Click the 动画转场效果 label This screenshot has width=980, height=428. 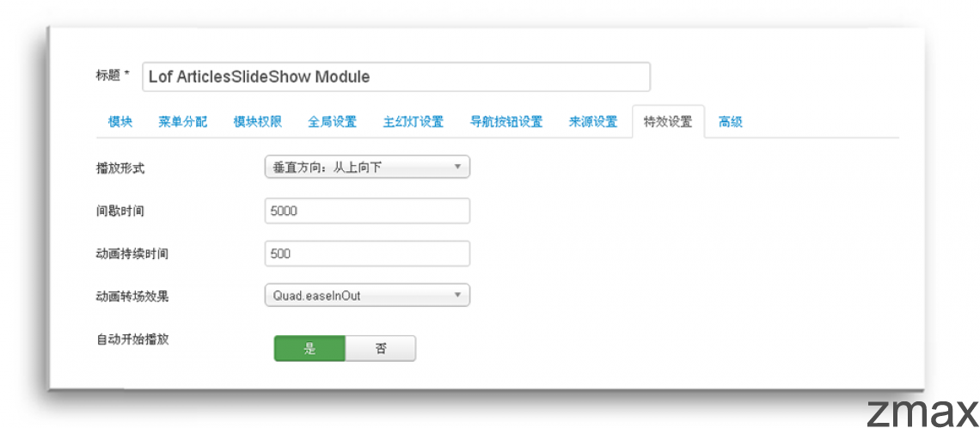(x=132, y=297)
